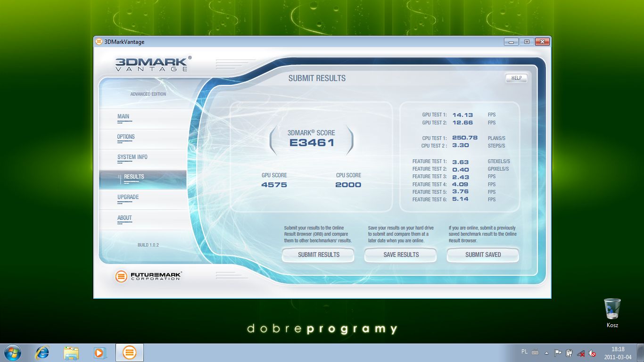Viewport: 644px width, 362px height.
Task: Click the 3DMark score E3461
Action: click(312, 142)
